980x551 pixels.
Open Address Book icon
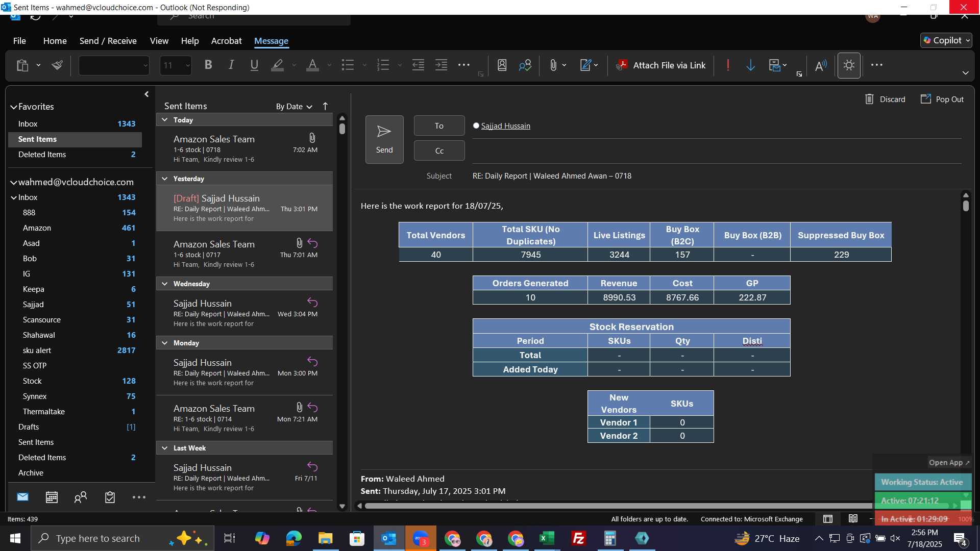point(502,65)
